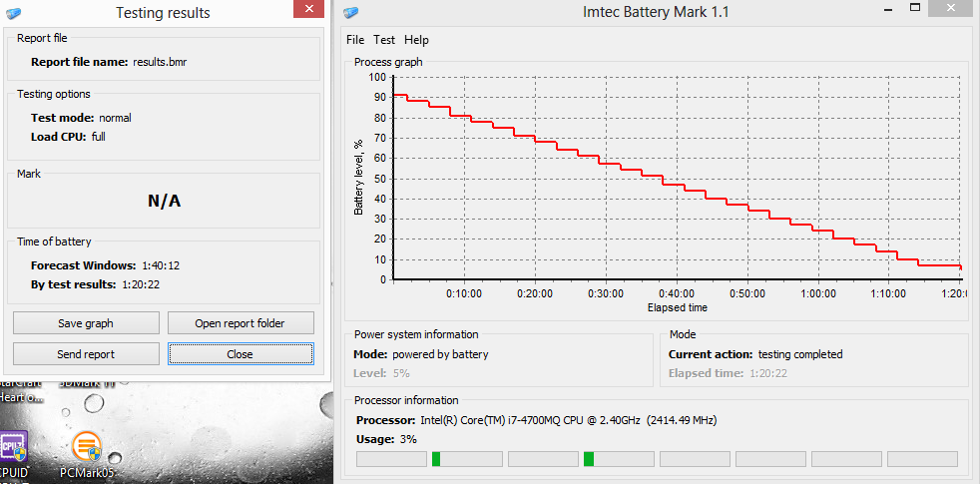Click the testing completed current action text
980x484 pixels.
[x=800, y=354]
